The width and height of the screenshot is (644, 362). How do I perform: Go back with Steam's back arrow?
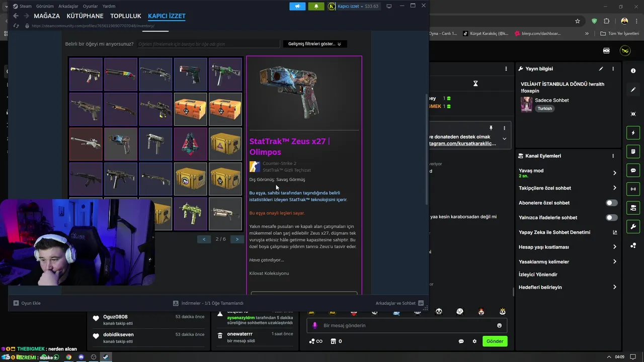(16, 16)
